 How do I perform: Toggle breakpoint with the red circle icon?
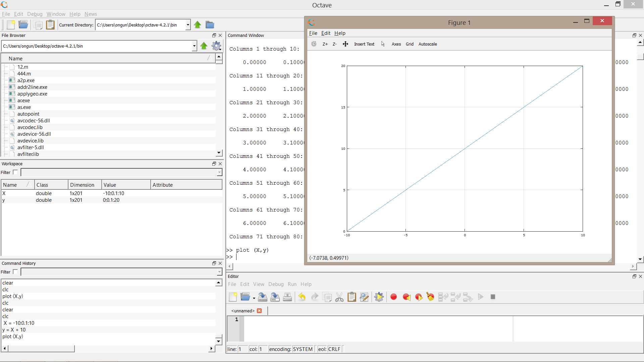[x=394, y=297]
